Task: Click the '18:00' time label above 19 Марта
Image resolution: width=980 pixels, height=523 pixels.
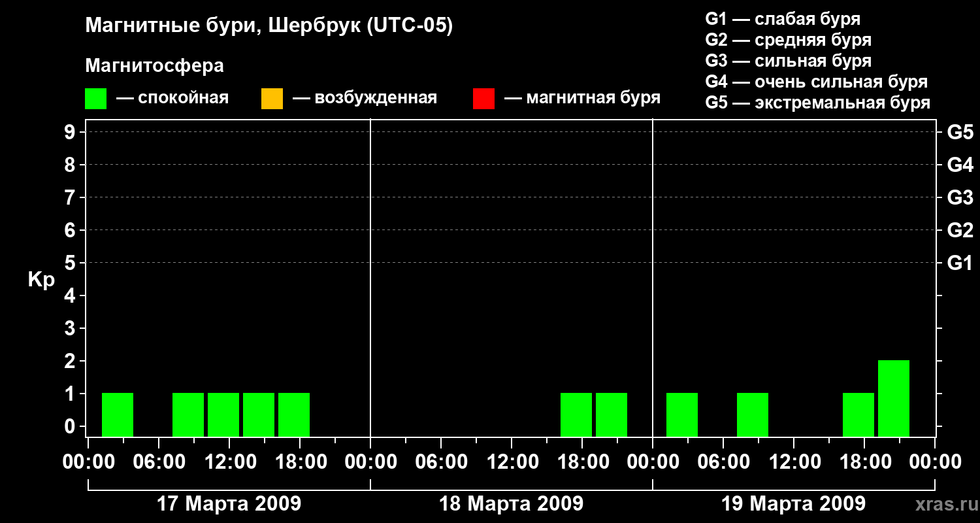Action: pyautogui.click(x=864, y=462)
